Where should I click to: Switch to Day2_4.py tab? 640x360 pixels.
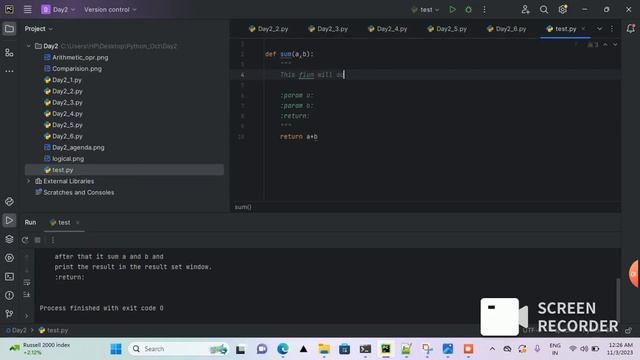(x=387, y=29)
